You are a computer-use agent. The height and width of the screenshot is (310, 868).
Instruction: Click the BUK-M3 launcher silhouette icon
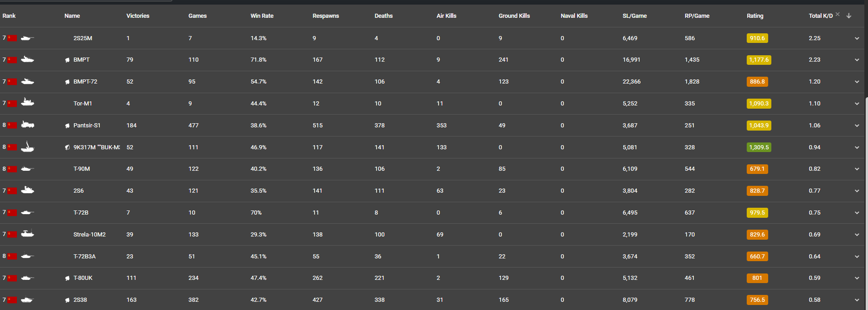click(28, 147)
